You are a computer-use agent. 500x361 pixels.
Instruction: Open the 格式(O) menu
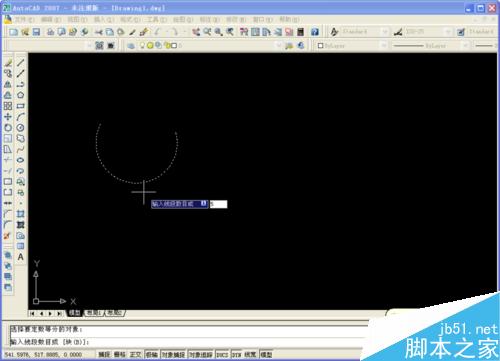coord(130,20)
